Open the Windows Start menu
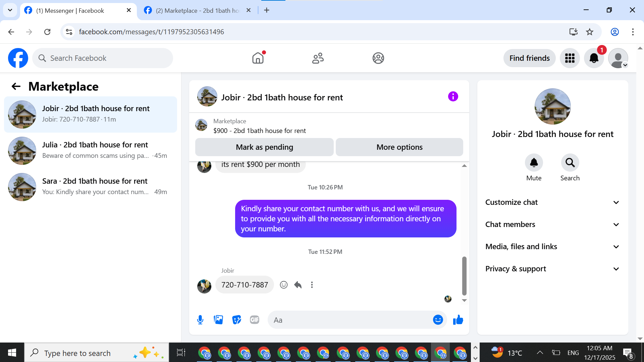 tap(12, 353)
